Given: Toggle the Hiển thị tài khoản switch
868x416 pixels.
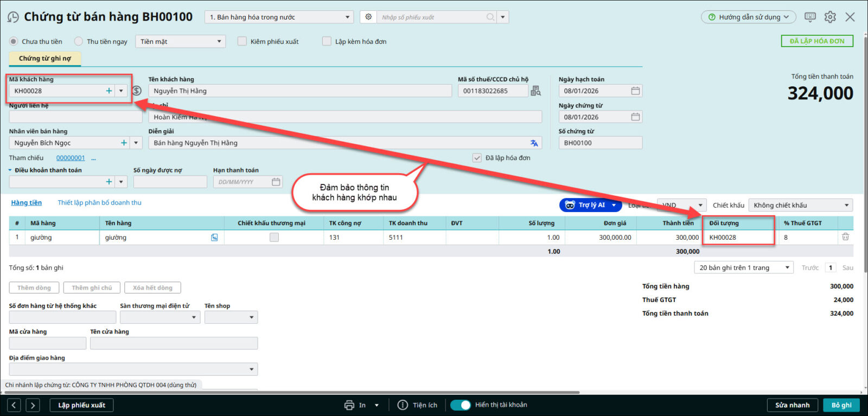Looking at the screenshot, I should click(461, 405).
